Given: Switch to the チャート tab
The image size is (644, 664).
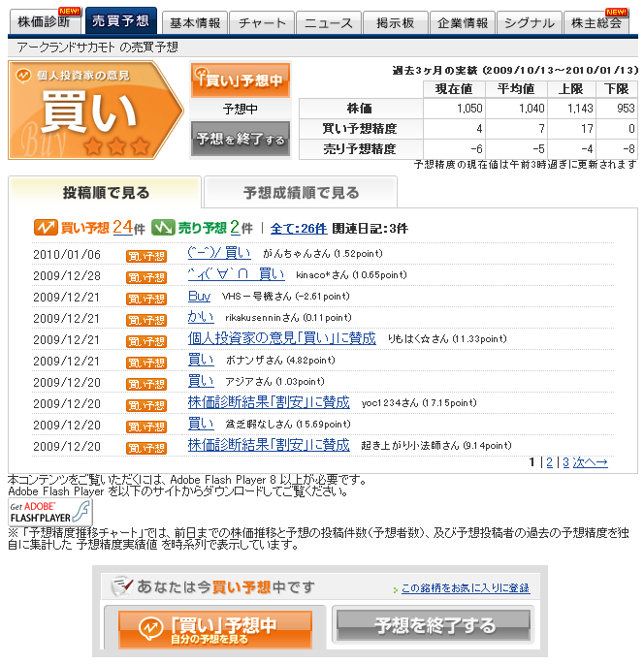Looking at the screenshot, I should (x=262, y=22).
